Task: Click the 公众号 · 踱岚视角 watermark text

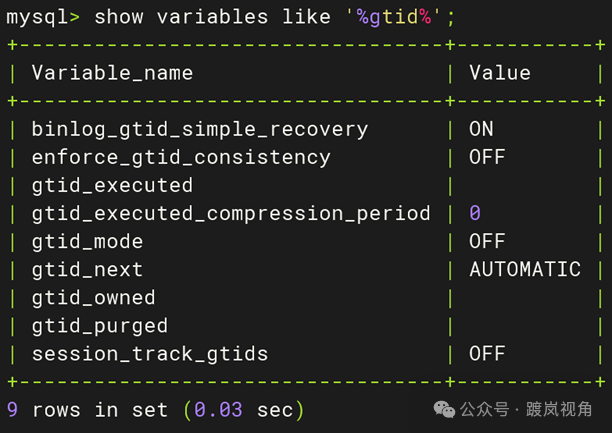Action: tap(526, 410)
